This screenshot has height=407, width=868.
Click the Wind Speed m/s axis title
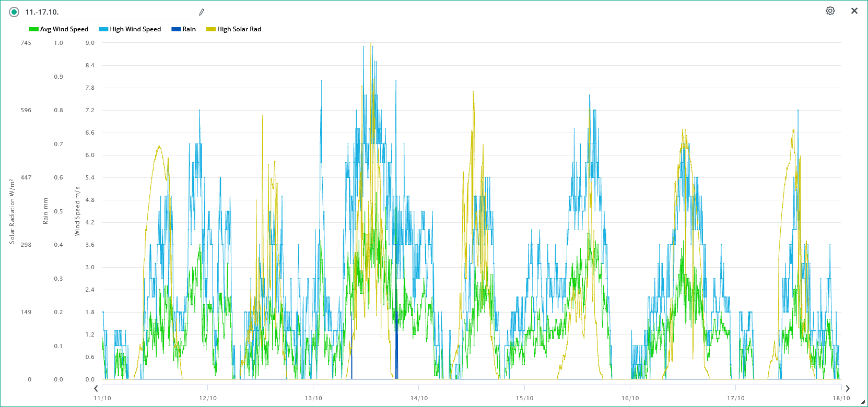[x=77, y=211]
